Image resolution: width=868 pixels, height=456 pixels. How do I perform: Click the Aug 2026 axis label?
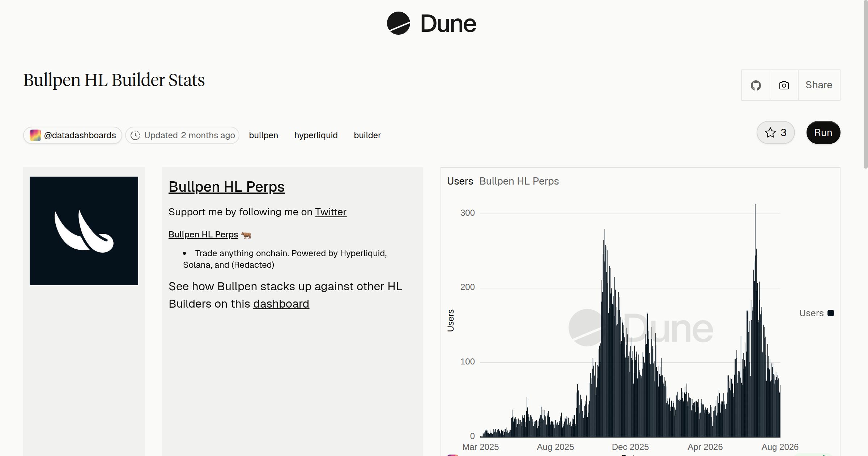click(780, 447)
